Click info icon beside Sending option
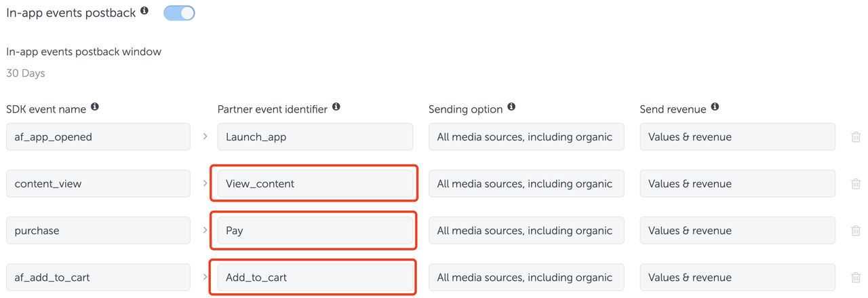868x298 pixels. [x=511, y=107]
